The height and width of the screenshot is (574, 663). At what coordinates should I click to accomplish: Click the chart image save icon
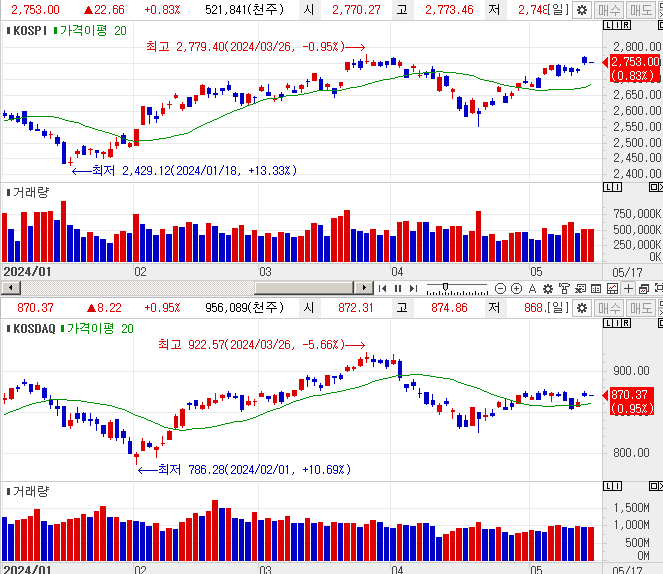612,289
